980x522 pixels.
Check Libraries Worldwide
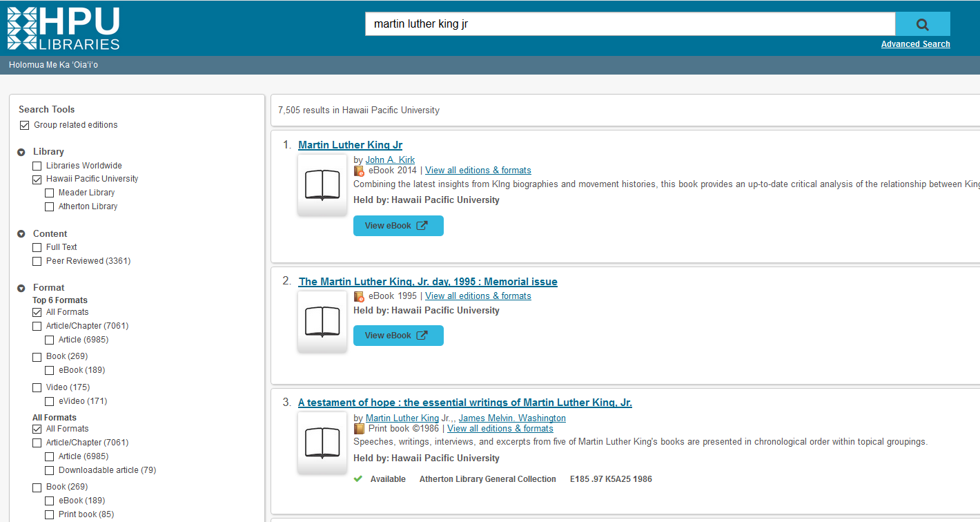click(x=37, y=166)
